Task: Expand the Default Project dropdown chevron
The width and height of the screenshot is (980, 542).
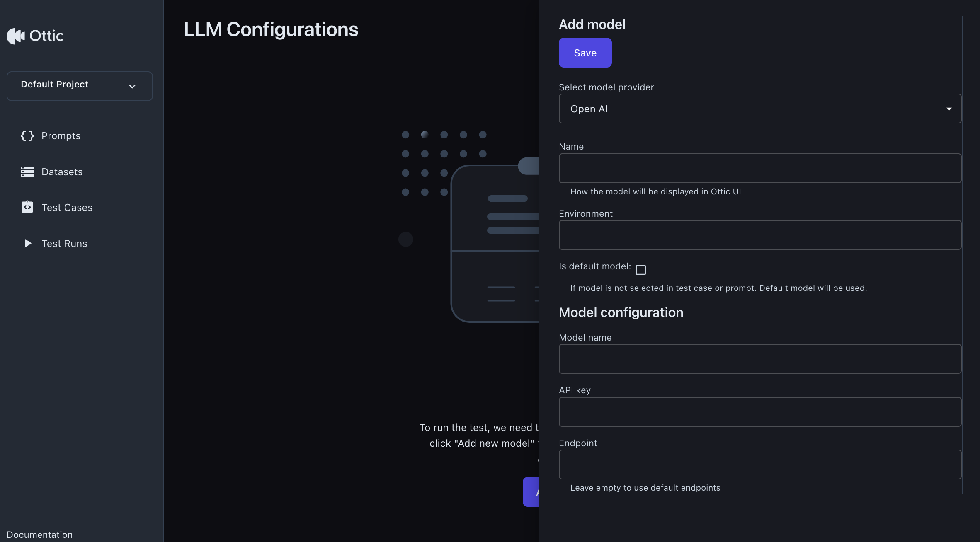Action: (132, 87)
